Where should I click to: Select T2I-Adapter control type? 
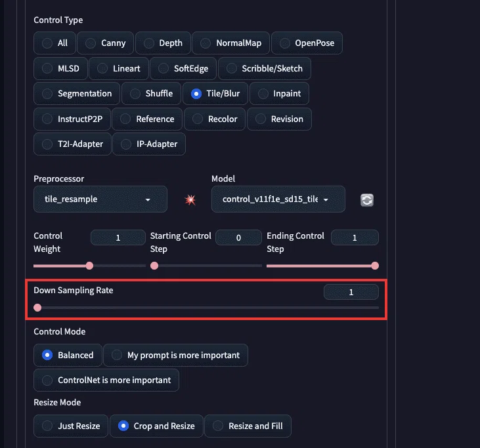pos(72,144)
